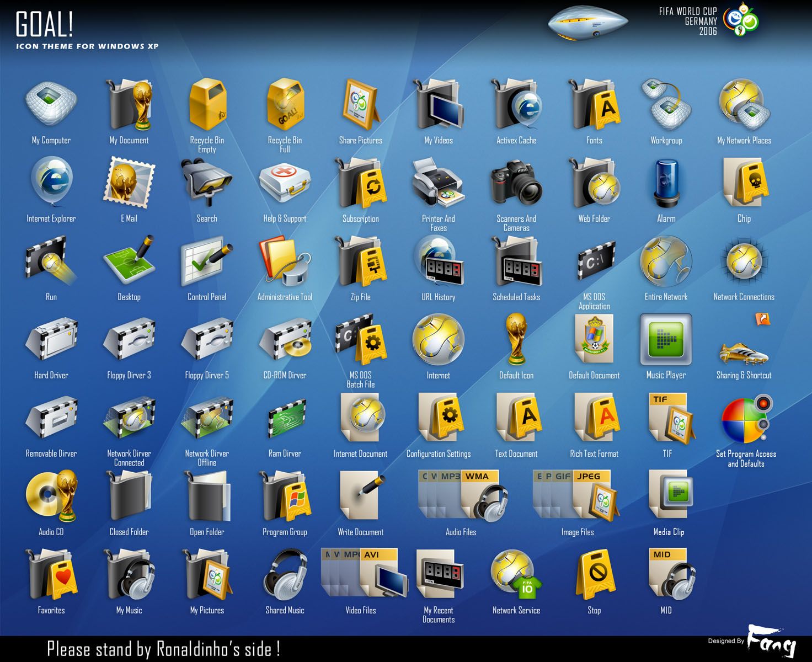
Task: Click the Write Document pen icon
Action: tap(362, 495)
